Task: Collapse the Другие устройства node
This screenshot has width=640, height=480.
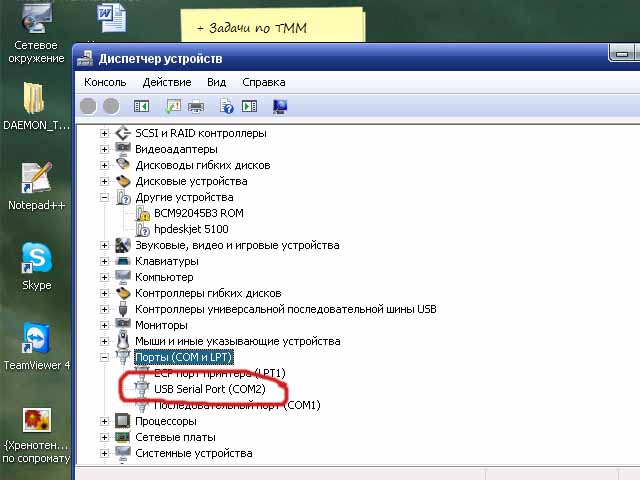Action: coord(104,197)
